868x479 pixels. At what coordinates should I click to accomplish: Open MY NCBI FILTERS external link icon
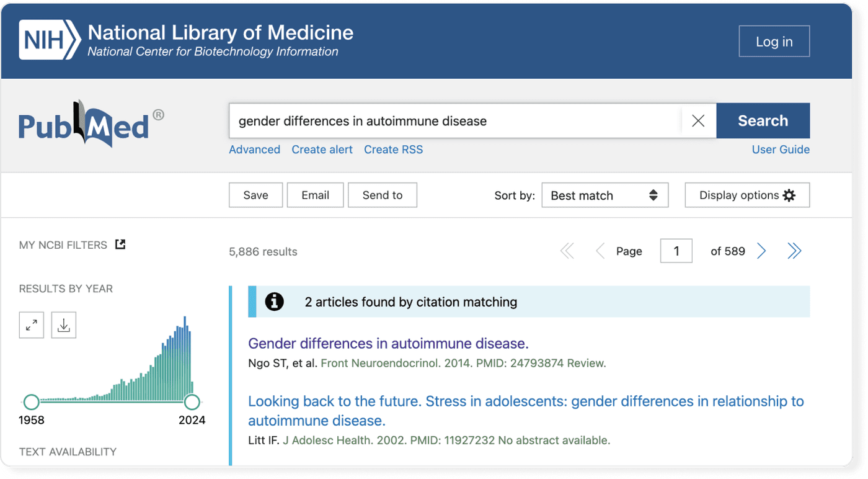pyautogui.click(x=120, y=244)
